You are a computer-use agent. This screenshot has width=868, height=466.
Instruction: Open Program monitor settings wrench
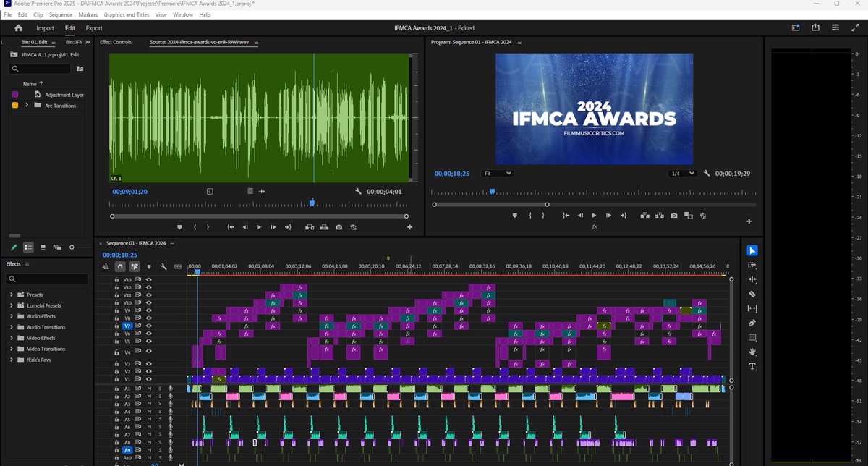point(706,174)
